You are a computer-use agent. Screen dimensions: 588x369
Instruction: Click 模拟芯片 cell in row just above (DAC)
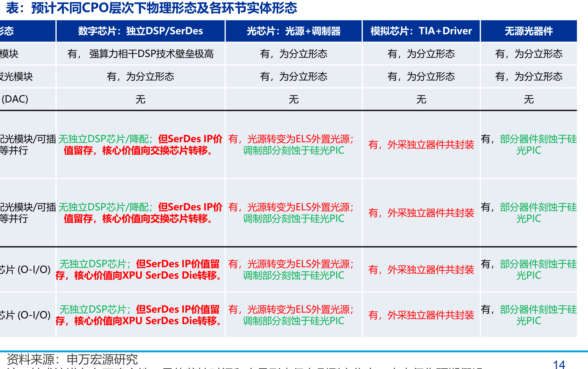[421, 76]
